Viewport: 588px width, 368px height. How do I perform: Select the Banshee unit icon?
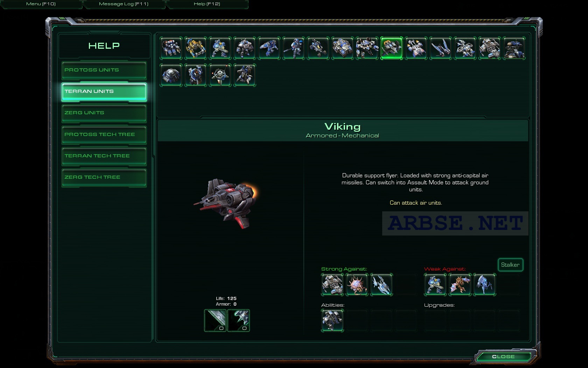pyautogui.click(x=441, y=48)
